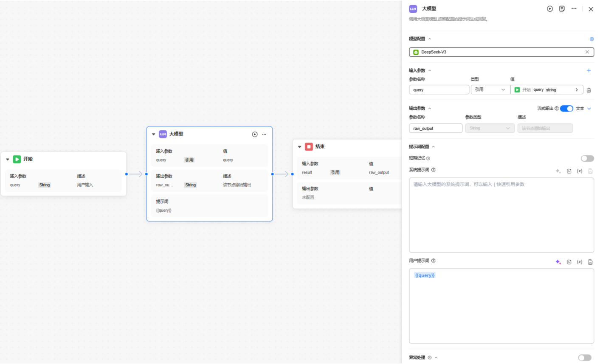Run the LLM node from panel header
Screen dimensions: 600x364
(550, 8)
